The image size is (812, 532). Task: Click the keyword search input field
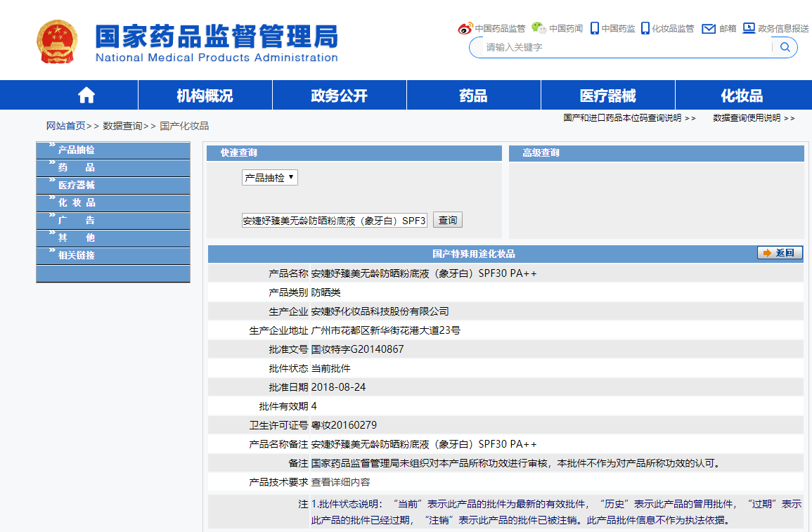[x=626, y=47]
